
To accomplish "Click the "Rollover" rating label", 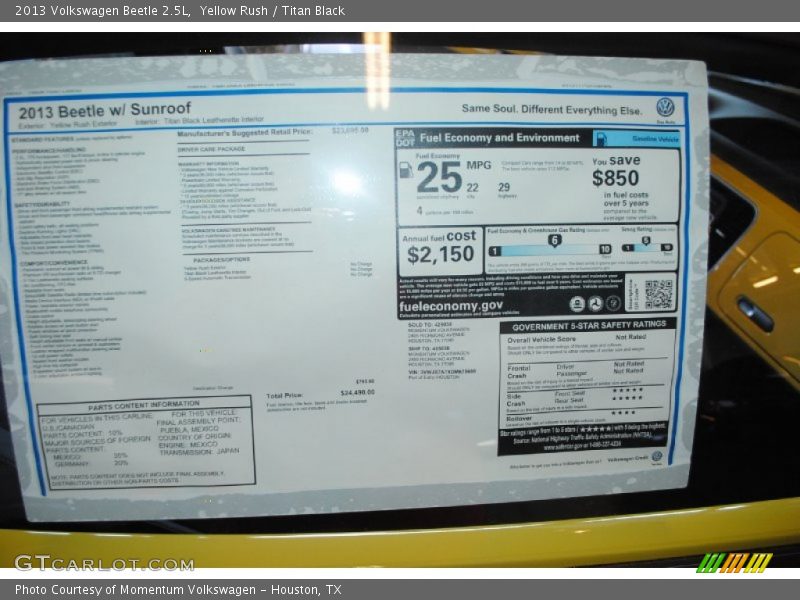I will tap(519, 418).
